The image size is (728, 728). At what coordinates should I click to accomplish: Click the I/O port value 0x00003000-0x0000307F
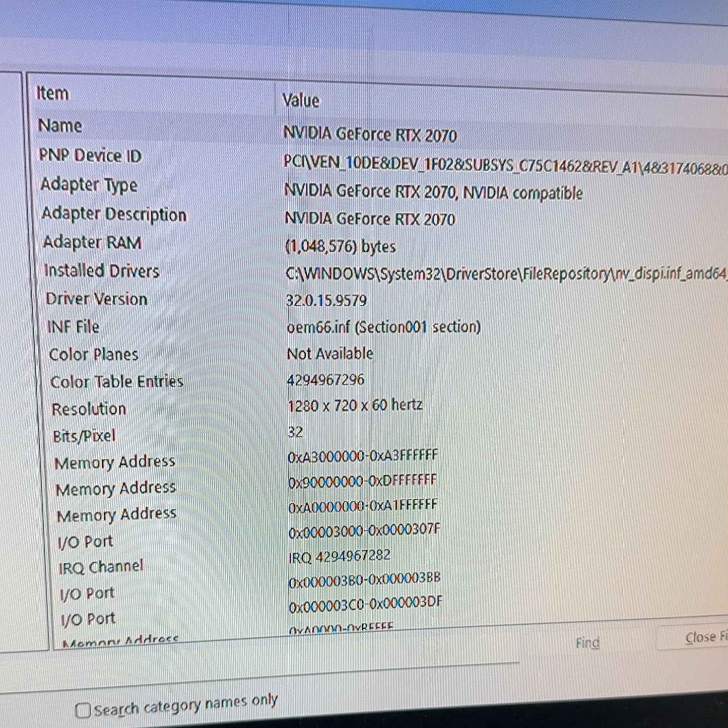(x=364, y=531)
